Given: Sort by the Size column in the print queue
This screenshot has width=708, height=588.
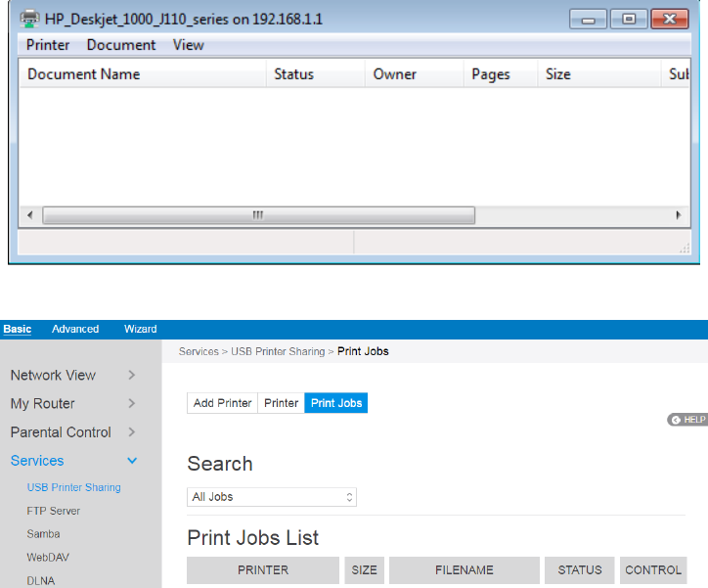Looking at the screenshot, I should coord(599,73).
